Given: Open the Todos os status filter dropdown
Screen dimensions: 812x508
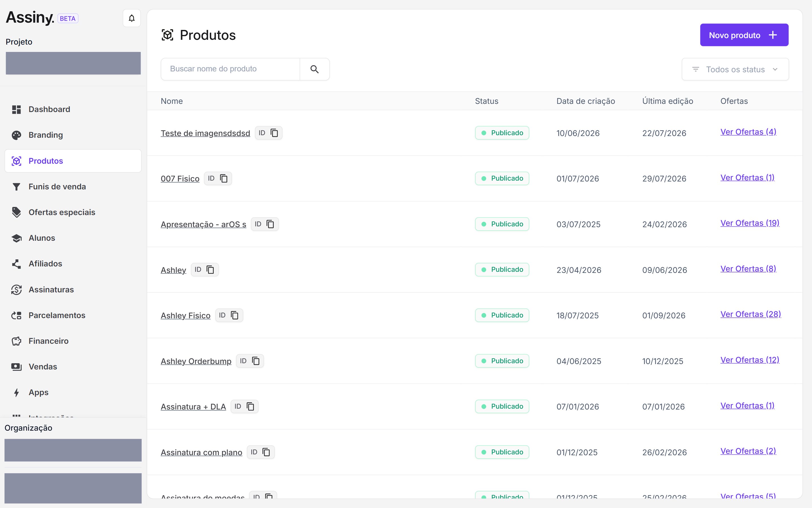Looking at the screenshot, I should tap(735, 69).
